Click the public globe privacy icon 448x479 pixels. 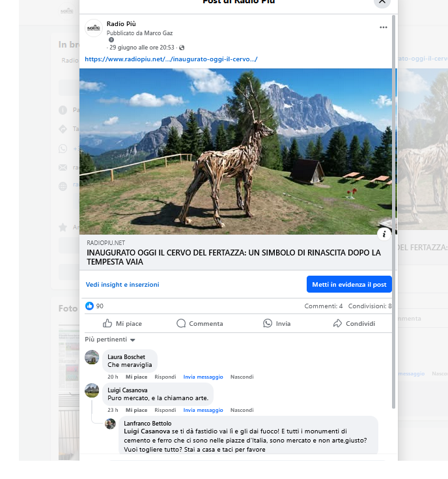182,48
